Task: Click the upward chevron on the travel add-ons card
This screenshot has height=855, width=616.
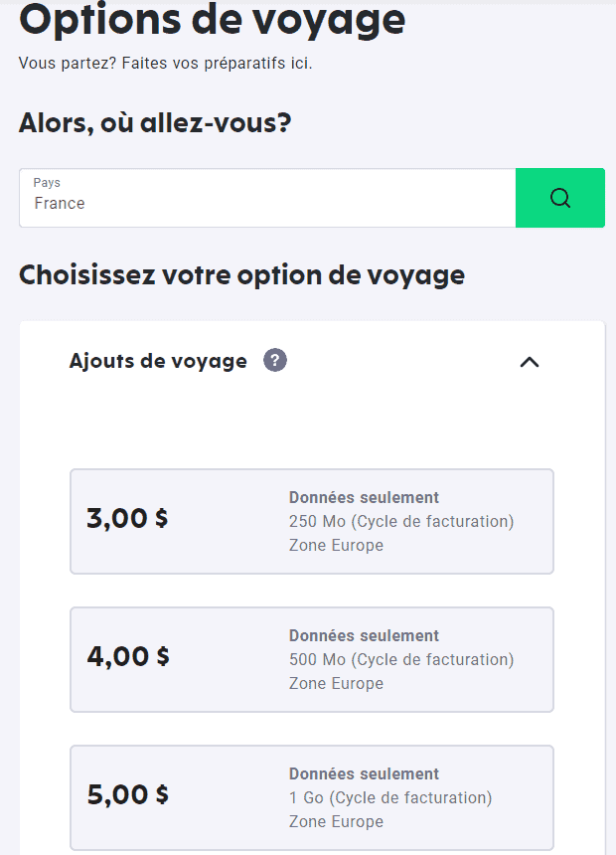Action: 529,363
